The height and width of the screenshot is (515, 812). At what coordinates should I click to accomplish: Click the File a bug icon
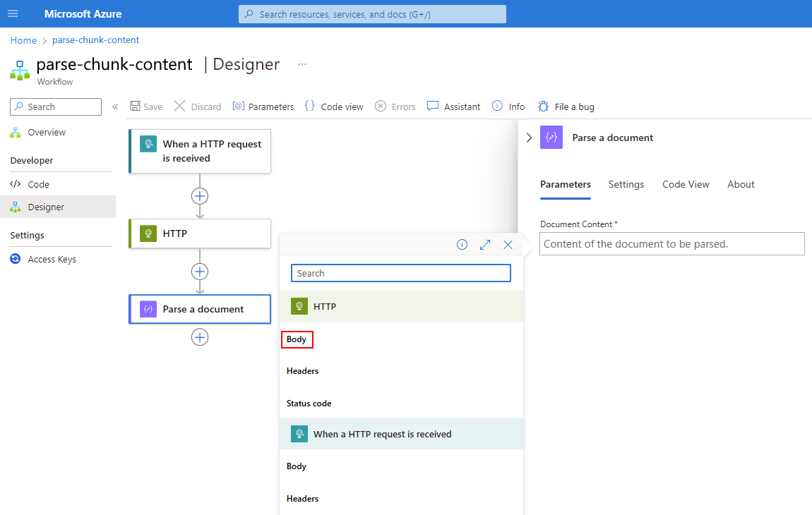coord(543,107)
